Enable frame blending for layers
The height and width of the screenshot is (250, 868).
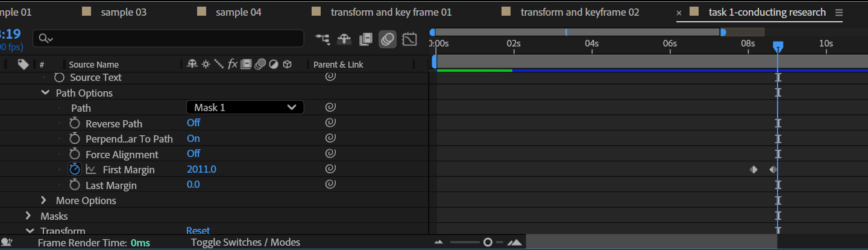tap(365, 39)
